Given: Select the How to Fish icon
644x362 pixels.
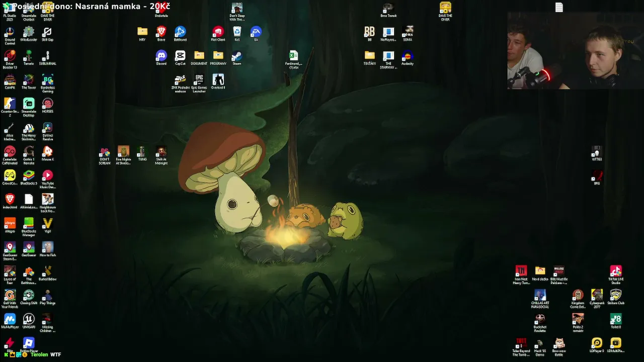Looking at the screenshot, I should 47,250.
